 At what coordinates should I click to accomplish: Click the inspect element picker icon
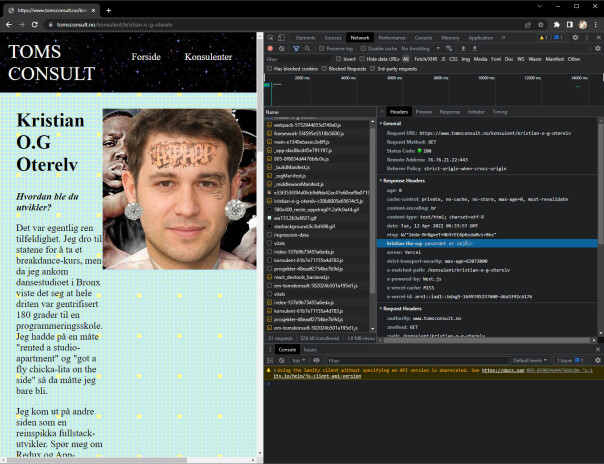tap(270, 38)
